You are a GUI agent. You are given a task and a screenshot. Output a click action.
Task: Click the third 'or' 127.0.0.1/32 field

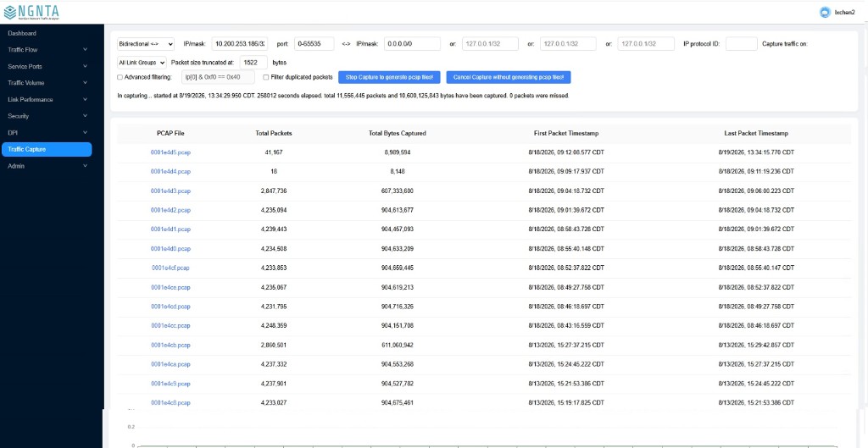[646, 44]
